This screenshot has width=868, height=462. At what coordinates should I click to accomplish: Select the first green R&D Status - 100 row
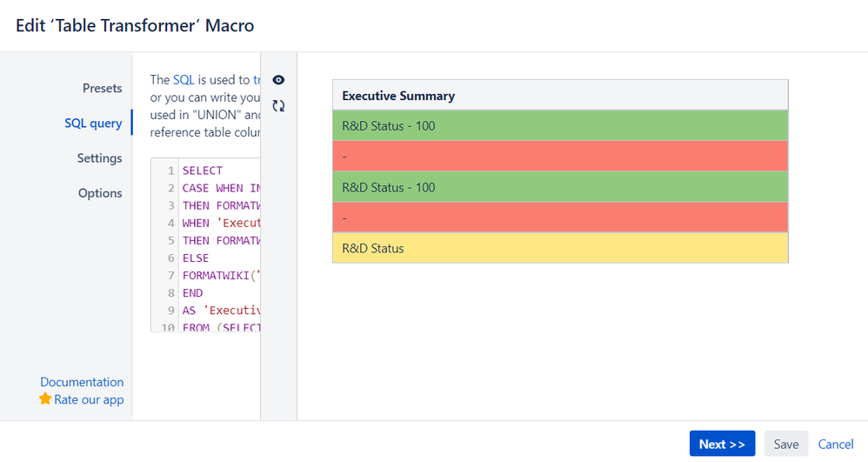coord(559,126)
